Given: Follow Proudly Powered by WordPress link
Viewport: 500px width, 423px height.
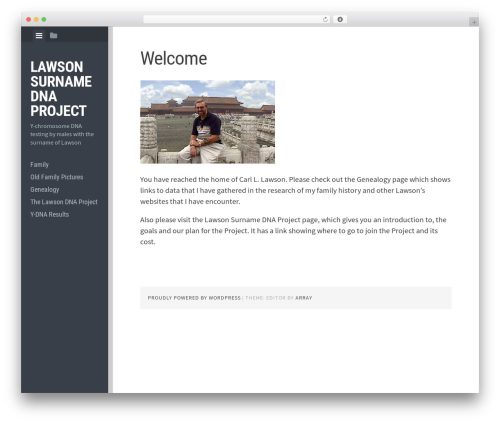Looking at the screenshot, I should (194, 298).
